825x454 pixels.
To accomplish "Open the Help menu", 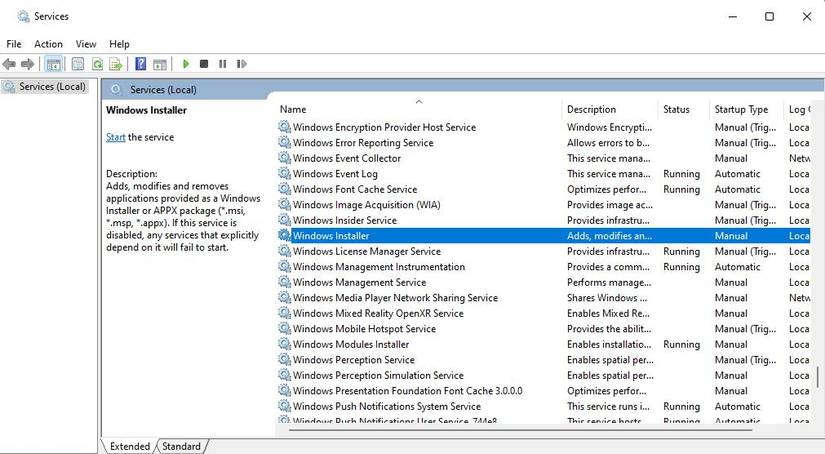I will click(x=119, y=44).
